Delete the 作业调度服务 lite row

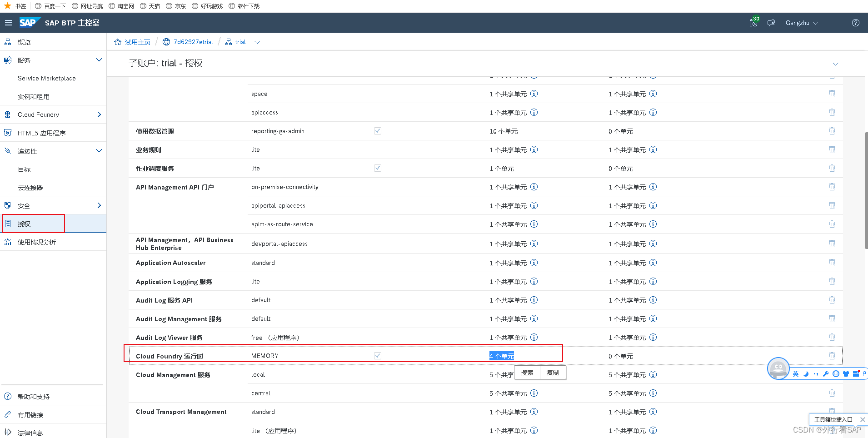pos(832,168)
